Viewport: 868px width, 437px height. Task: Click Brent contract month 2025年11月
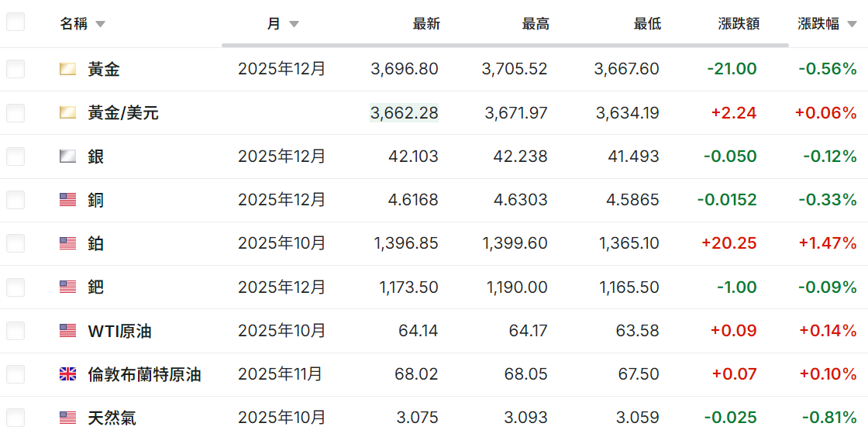point(280,374)
